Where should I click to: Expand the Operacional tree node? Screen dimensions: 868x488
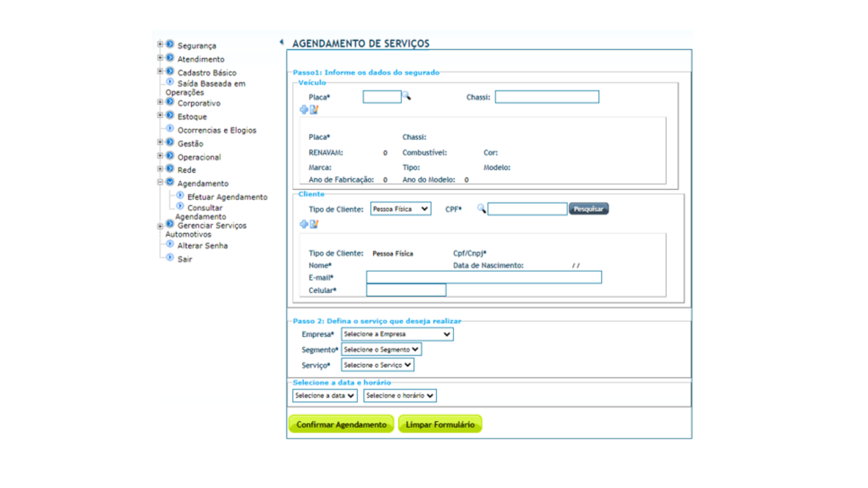coord(160,156)
